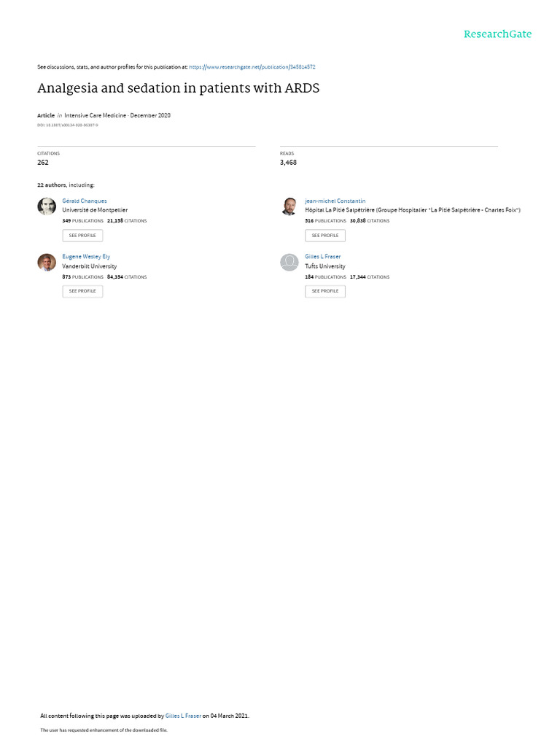Viewport: 560px width, 747px height.
Task: Click the article title Analgesia and sedation
Action: [179, 88]
